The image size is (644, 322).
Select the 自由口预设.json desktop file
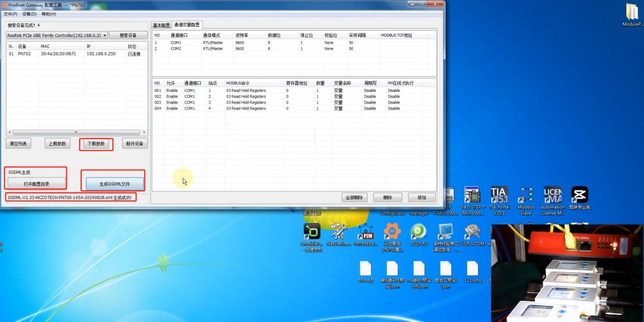pos(446,275)
